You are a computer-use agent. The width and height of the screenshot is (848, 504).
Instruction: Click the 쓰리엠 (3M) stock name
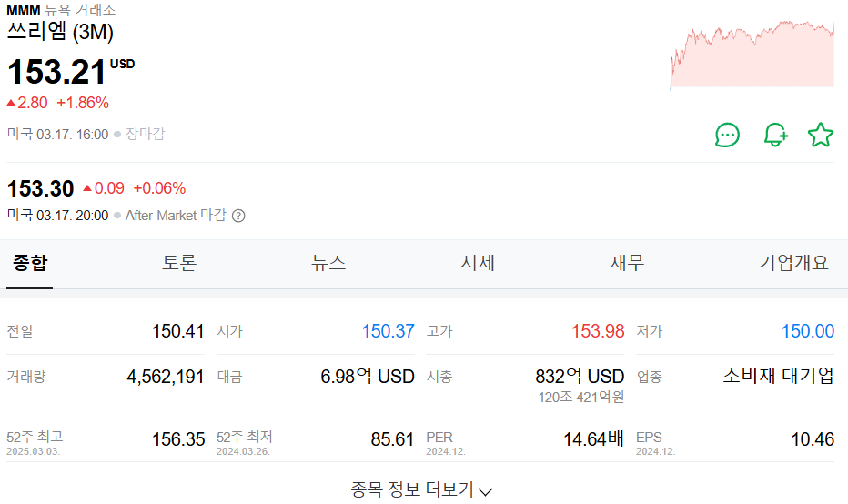click(60, 31)
